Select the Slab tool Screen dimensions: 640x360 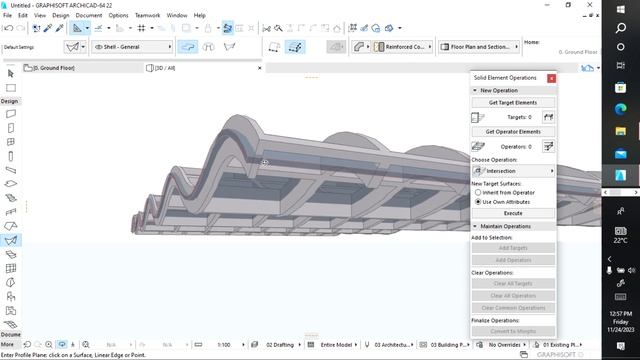(11, 184)
